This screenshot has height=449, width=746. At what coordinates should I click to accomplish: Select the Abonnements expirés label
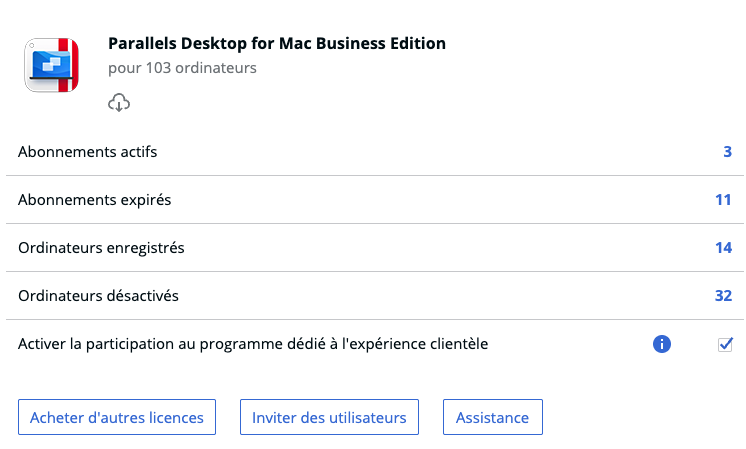[x=95, y=200]
